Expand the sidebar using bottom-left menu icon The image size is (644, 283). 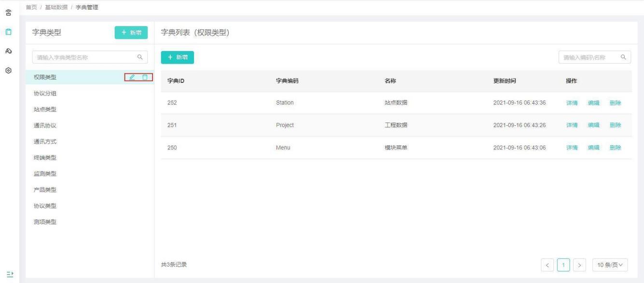click(9, 273)
